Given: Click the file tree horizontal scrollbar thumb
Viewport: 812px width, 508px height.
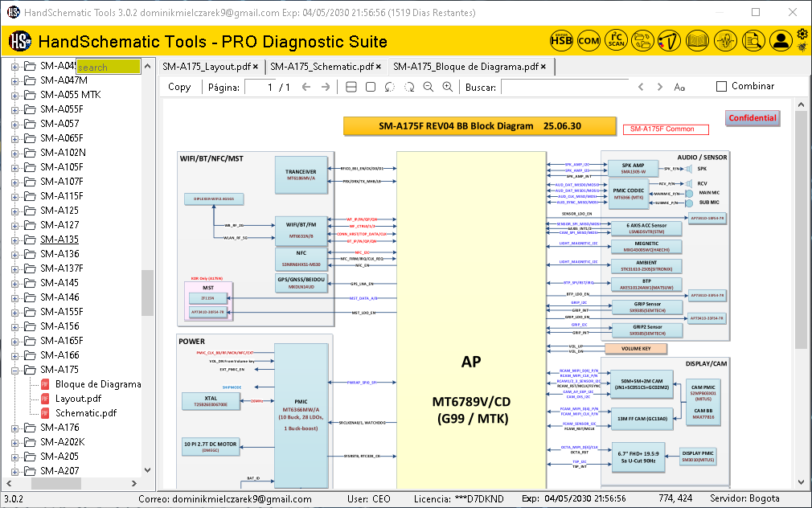Looking at the screenshot, I should (56, 483).
